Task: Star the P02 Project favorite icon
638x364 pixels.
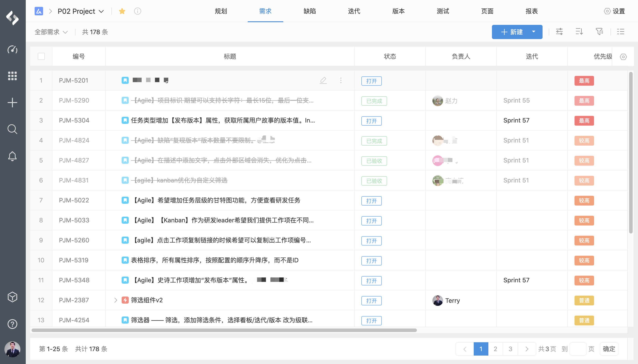Action: 122,11
